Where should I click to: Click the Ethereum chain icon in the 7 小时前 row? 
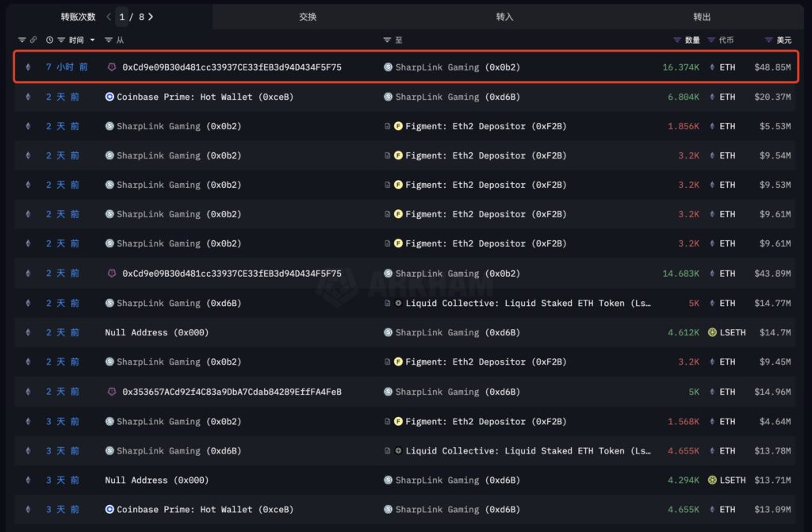29,67
